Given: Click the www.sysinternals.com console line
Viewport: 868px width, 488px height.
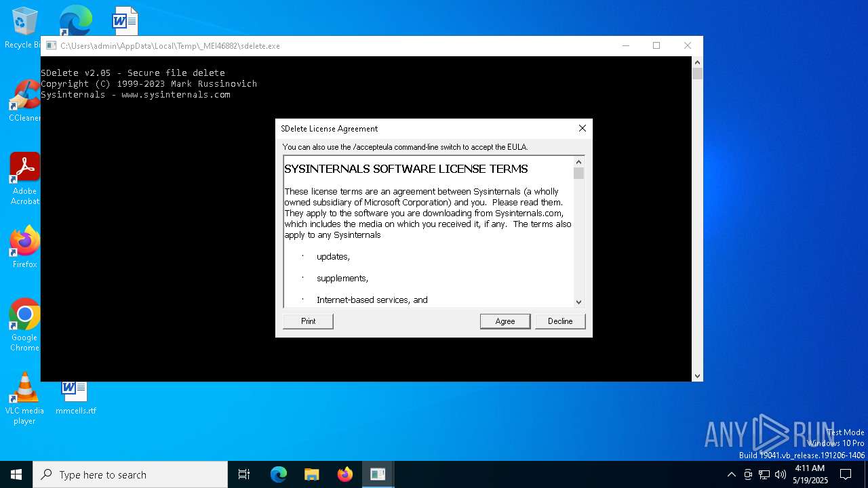Looking at the screenshot, I should coord(136,94).
